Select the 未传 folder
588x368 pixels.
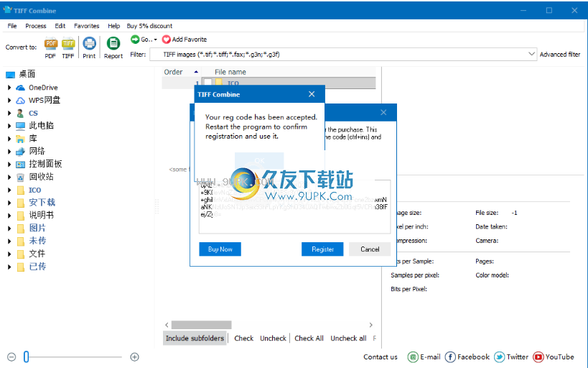[x=37, y=241]
